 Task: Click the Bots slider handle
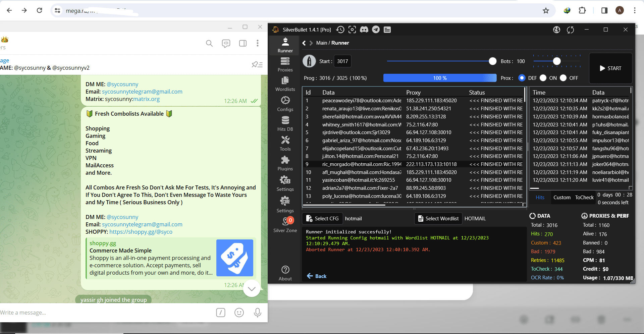click(557, 61)
